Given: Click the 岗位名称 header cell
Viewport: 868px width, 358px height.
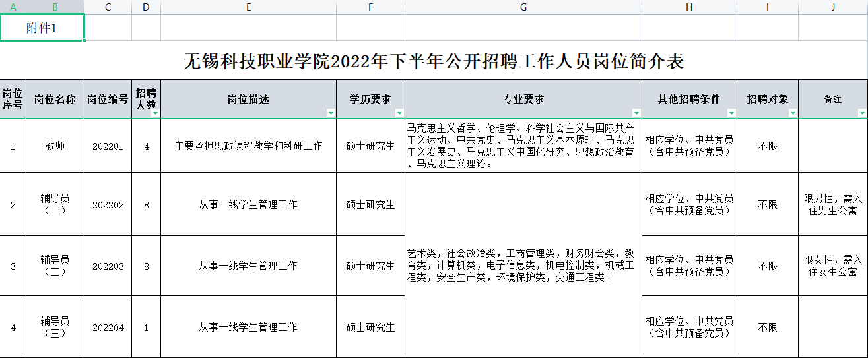Looking at the screenshot, I should [55, 100].
